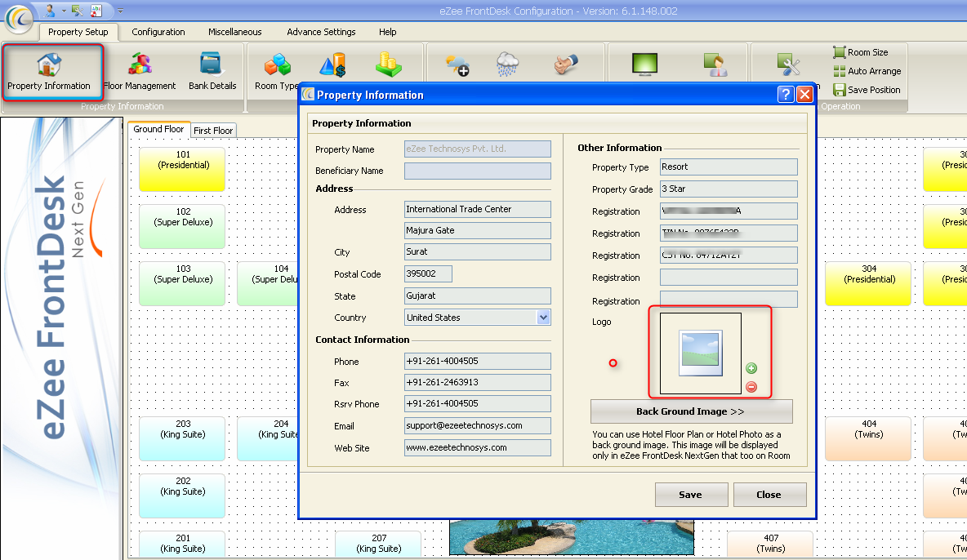The width and height of the screenshot is (967, 560).
Task: Open the Help ribbon tab
Action: point(387,32)
